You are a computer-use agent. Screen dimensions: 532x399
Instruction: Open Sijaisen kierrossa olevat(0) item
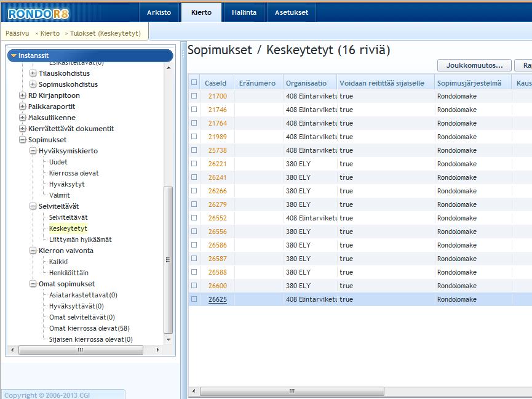91,339
